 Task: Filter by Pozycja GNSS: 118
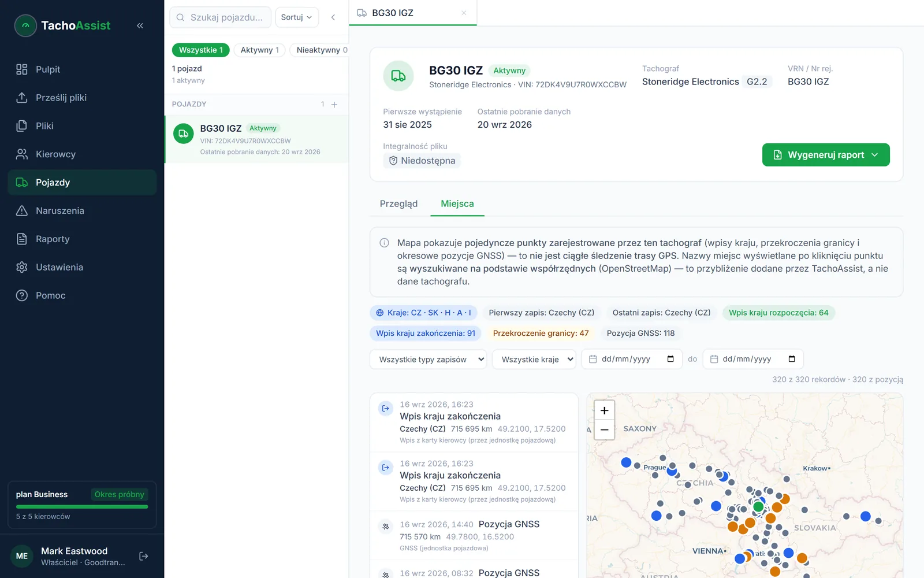640,334
